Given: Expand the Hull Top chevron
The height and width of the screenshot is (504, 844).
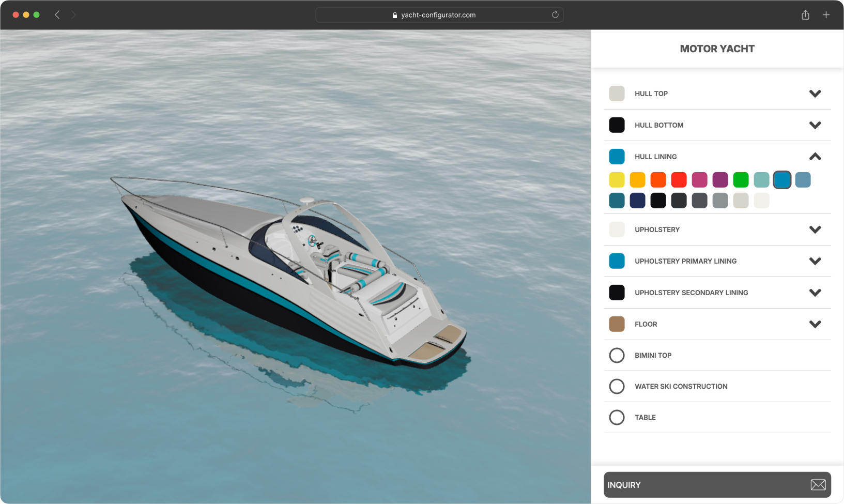Looking at the screenshot, I should tap(815, 94).
